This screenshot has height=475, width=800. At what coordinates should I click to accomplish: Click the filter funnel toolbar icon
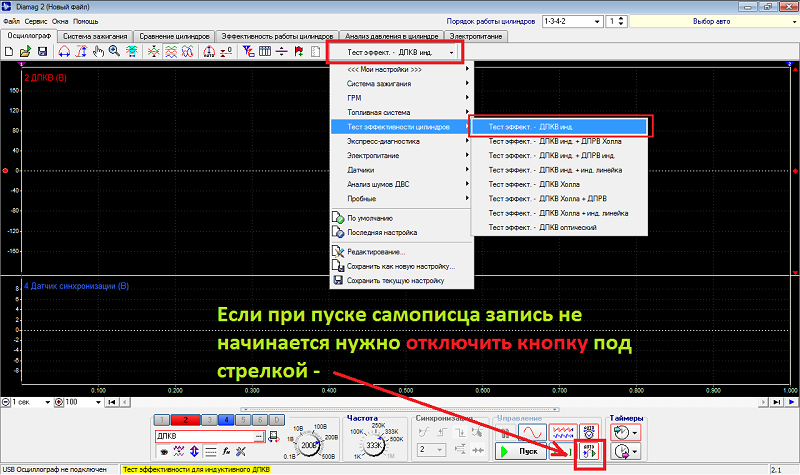tap(248, 52)
